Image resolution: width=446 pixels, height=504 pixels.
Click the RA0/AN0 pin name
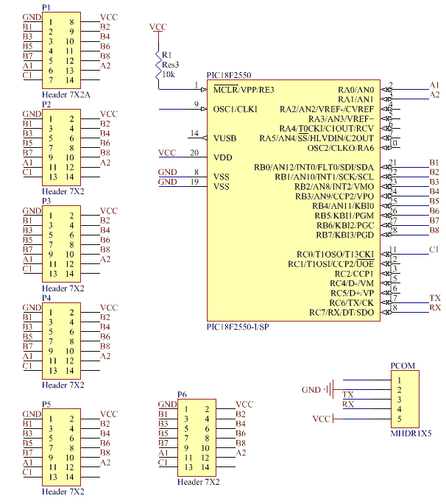355,90
